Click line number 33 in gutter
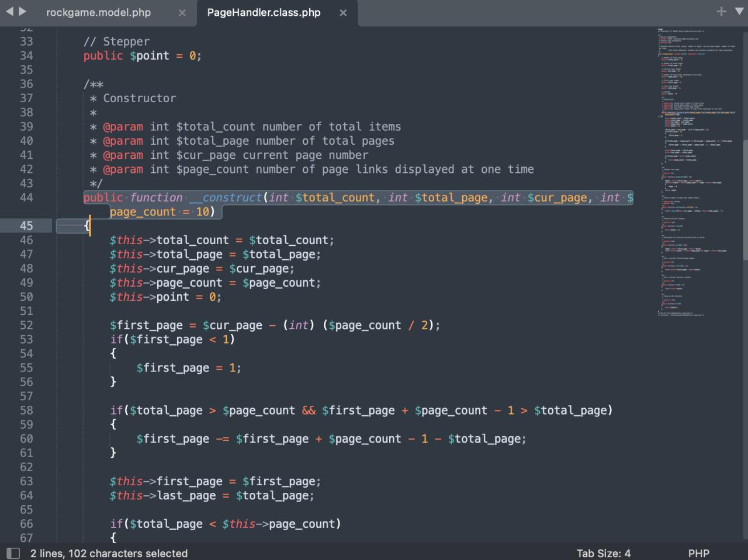Screen dimensions: 748x560 (x=26, y=41)
